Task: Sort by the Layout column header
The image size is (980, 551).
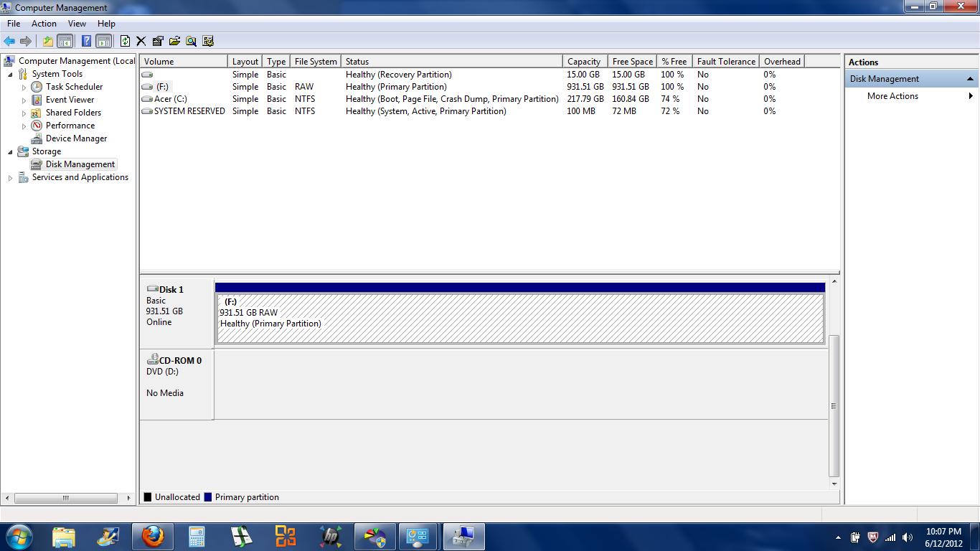Action: click(x=245, y=62)
